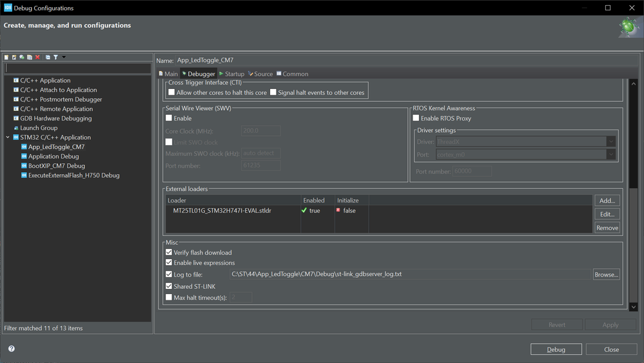This screenshot has height=363, width=644.
Task: Select the ExecuteExternalFlash_H750 Debug configuration
Action: (73, 175)
